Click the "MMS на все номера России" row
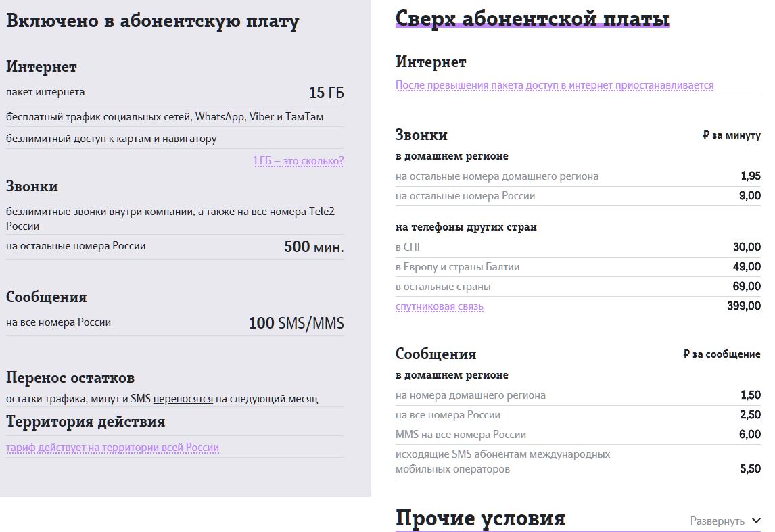Screen dimensions: 775x532 (461, 435)
